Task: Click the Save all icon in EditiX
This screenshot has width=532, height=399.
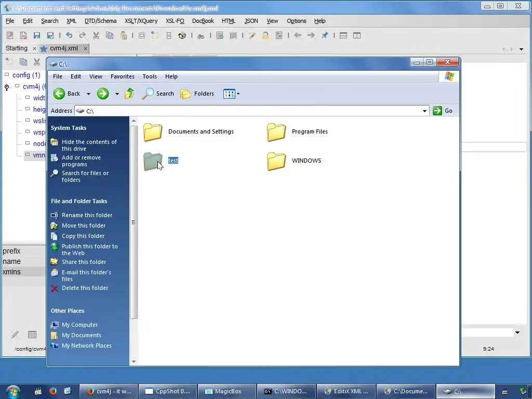Action: click(x=50, y=35)
